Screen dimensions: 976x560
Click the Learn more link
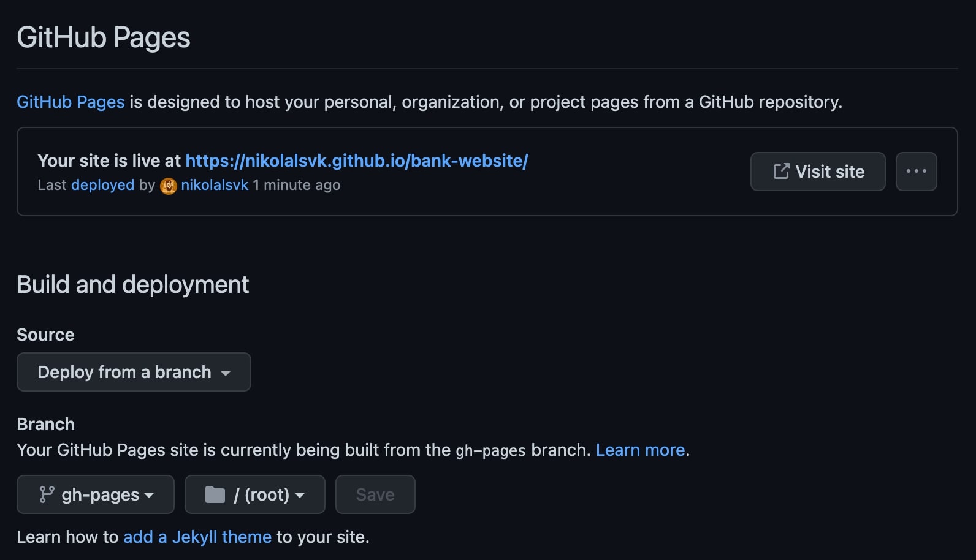click(640, 450)
